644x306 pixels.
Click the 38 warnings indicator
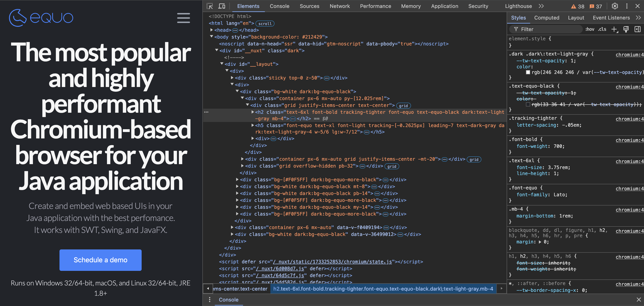pos(578,6)
